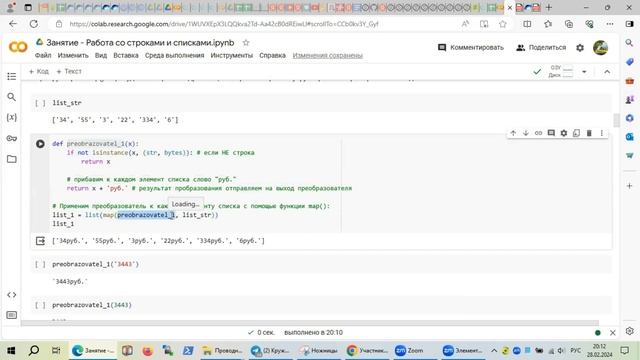This screenshot has height=360, width=640.
Task: Open the Проводник taskbar window
Action: [x=222, y=351]
